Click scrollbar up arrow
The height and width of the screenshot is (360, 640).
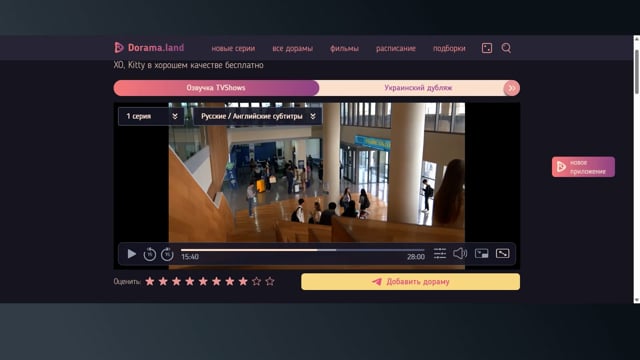coord(636,39)
